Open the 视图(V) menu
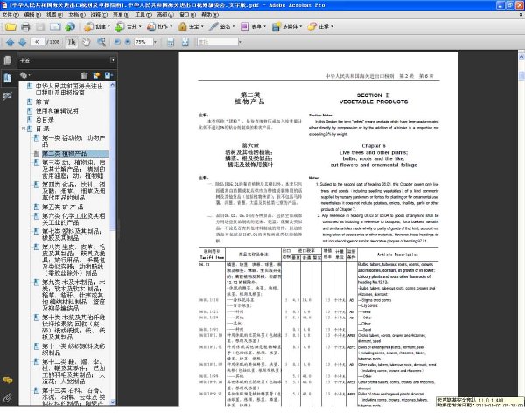Image resolution: width=525 pixels, height=420 pixels. tap(54, 15)
